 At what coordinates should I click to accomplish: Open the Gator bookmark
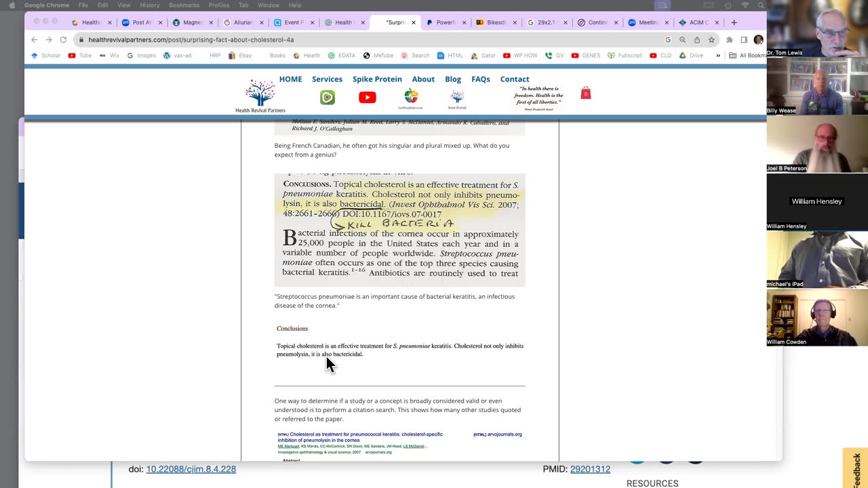[484, 56]
